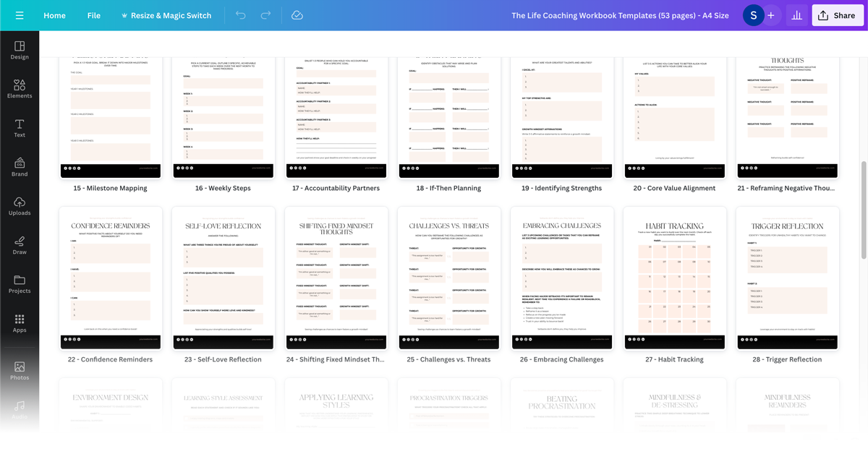Open the Elements panel

point(20,89)
